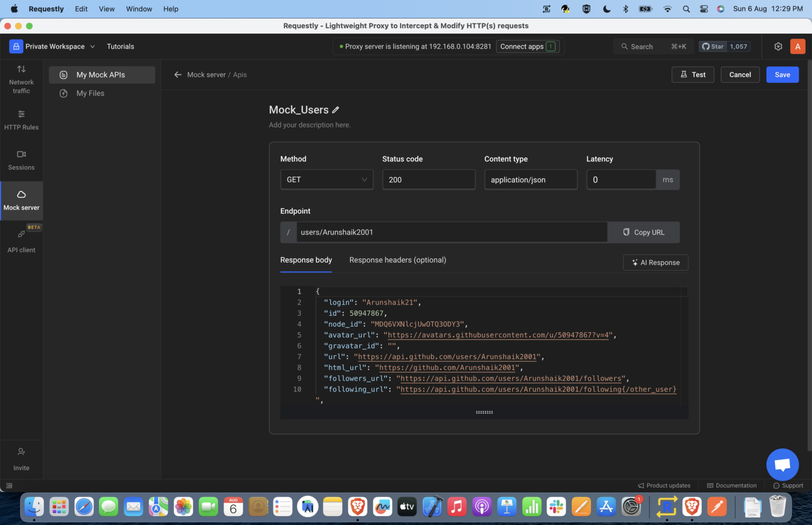
Task: Copy the mock endpoint URL
Action: coord(643,232)
